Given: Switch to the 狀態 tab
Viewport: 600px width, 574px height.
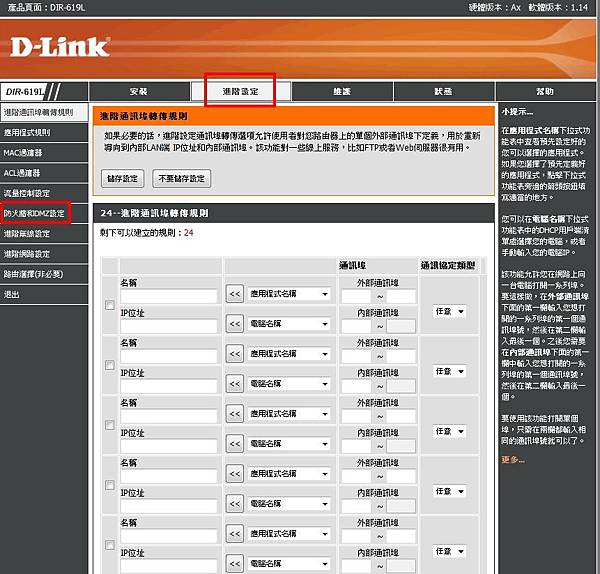Looking at the screenshot, I should pyautogui.click(x=444, y=91).
